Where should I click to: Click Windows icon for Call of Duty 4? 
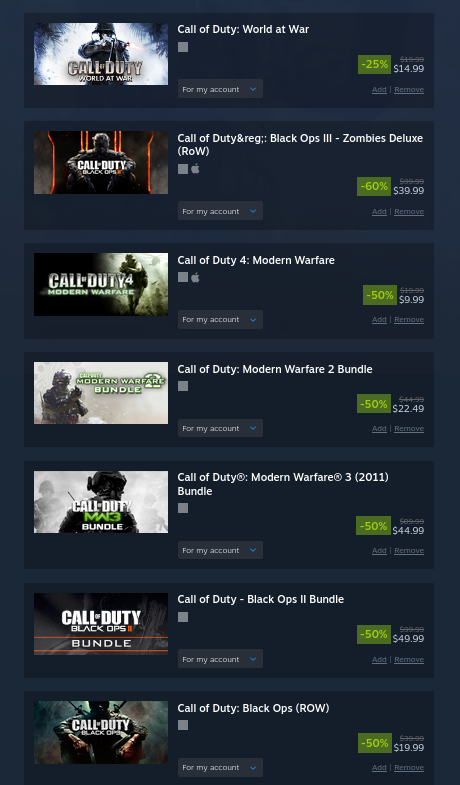tap(183, 277)
